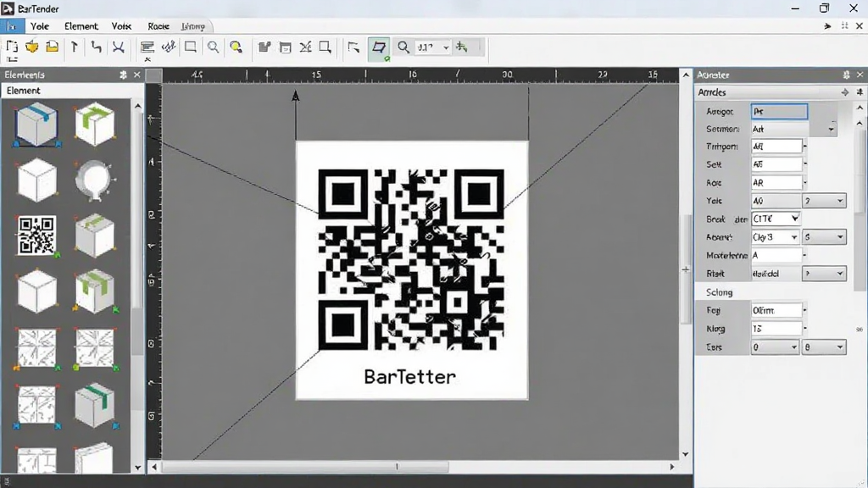Click the horizontal scrollbar thumb below canvas

(305, 467)
